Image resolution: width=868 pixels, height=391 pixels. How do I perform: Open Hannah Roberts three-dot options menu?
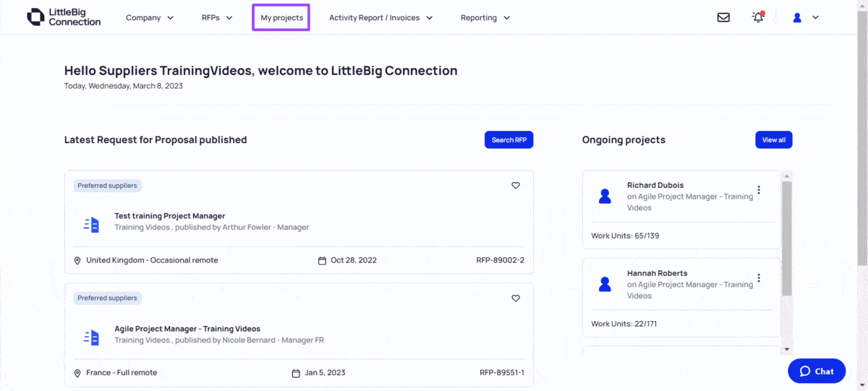(759, 278)
